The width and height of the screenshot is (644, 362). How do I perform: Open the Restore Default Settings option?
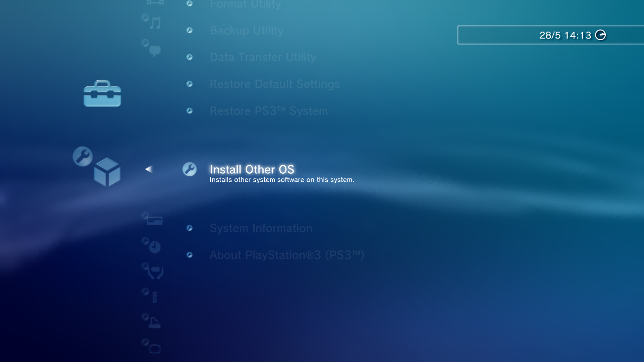(275, 84)
